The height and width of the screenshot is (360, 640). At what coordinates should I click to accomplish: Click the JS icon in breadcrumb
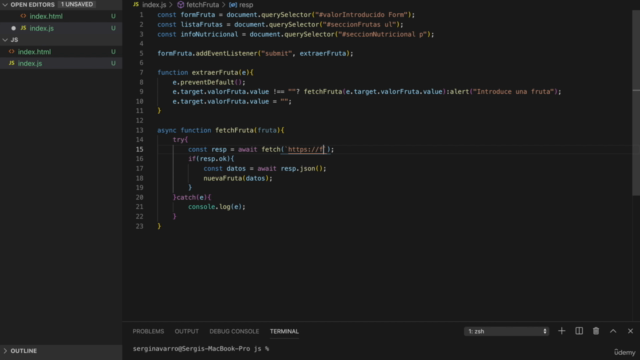[x=136, y=4]
